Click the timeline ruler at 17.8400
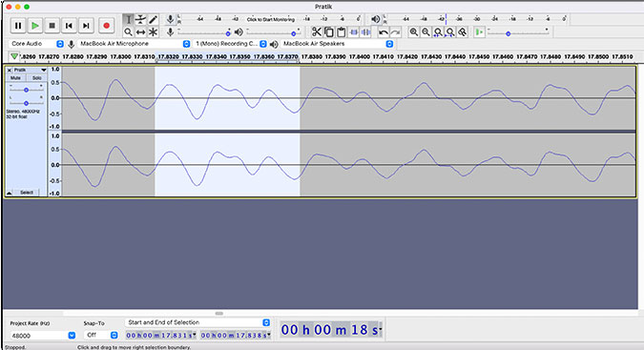This screenshot has height=350, width=644. click(x=360, y=56)
